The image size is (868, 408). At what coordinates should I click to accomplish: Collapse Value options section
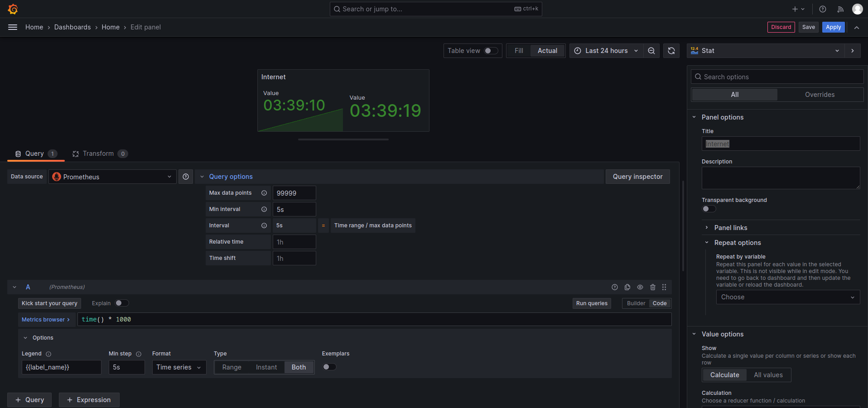click(x=694, y=334)
